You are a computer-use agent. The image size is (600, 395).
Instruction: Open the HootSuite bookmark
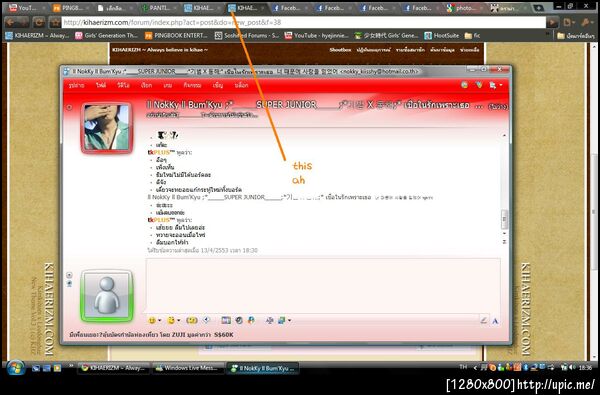[442, 36]
